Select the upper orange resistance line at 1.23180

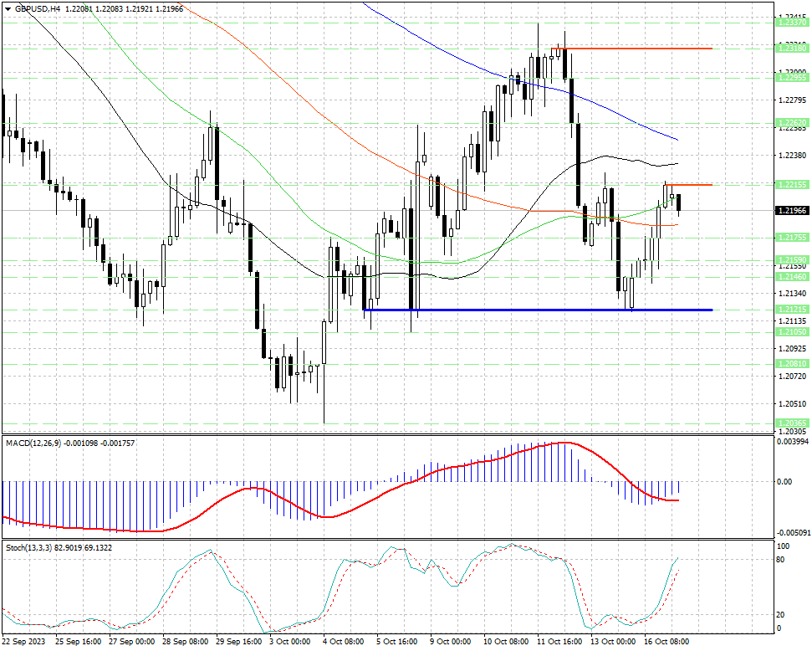pyautogui.click(x=631, y=49)
